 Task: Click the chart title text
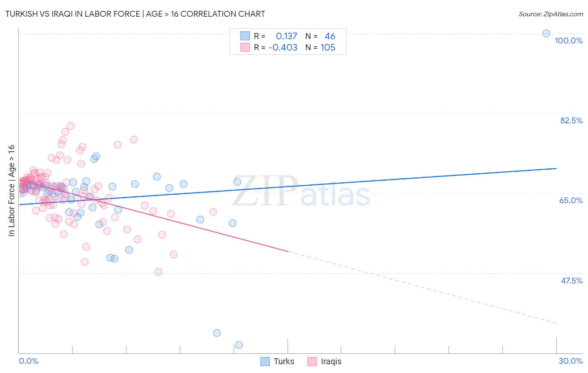(x=135, y=14)
